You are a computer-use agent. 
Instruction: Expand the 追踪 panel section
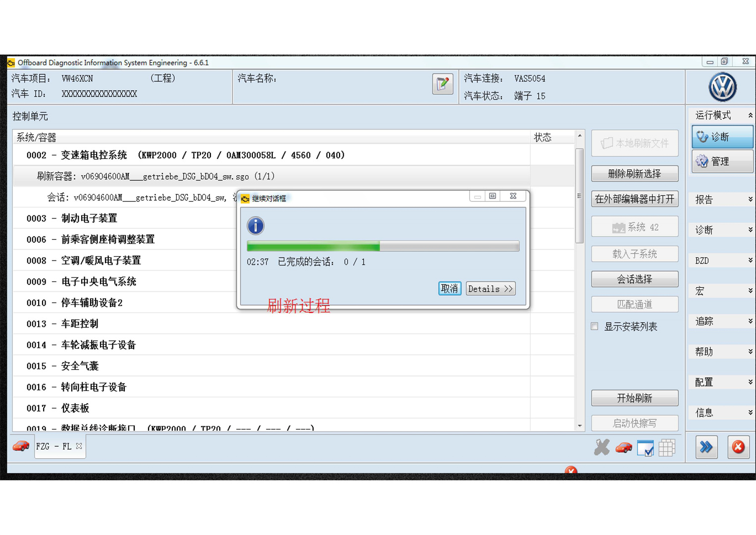click(722, 321)
